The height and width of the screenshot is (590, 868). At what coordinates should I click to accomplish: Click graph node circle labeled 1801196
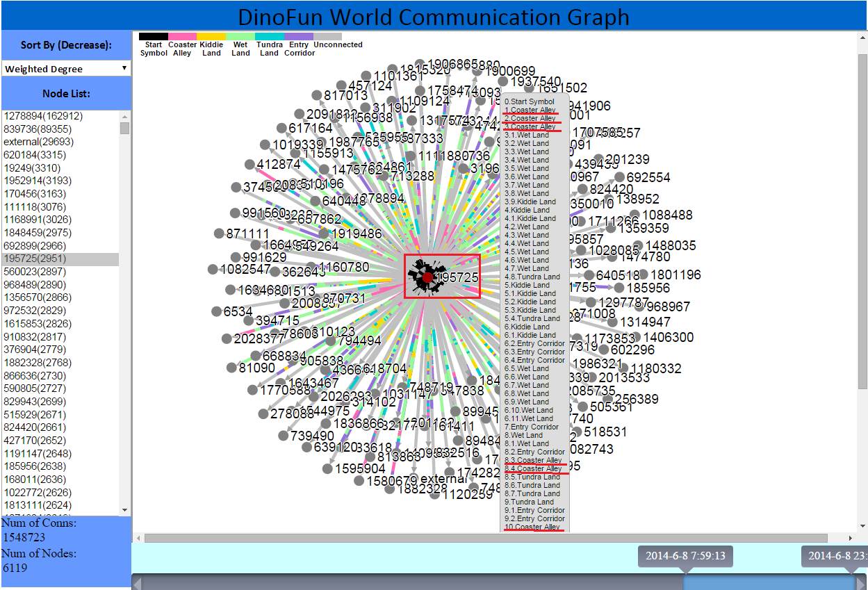644,275
